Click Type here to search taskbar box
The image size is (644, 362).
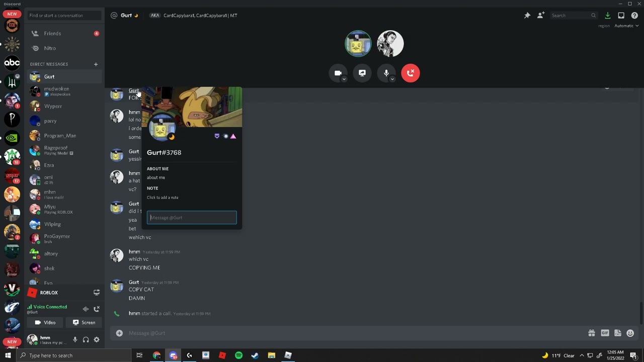point(73,355)
